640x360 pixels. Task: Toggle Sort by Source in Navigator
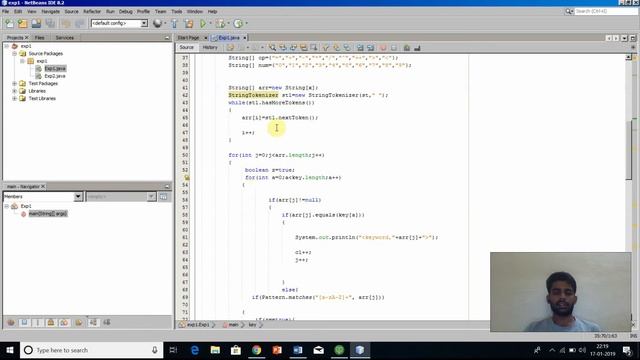(x=107, y=322)
